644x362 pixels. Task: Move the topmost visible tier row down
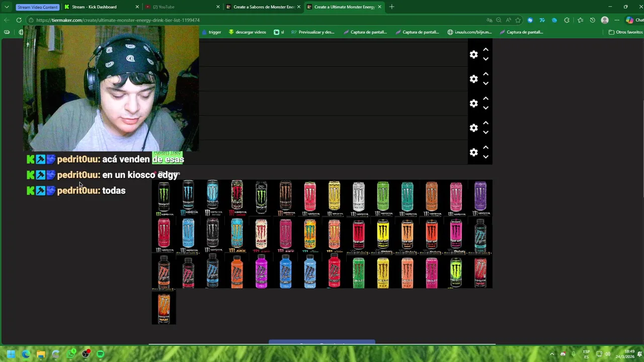(486, 59)
